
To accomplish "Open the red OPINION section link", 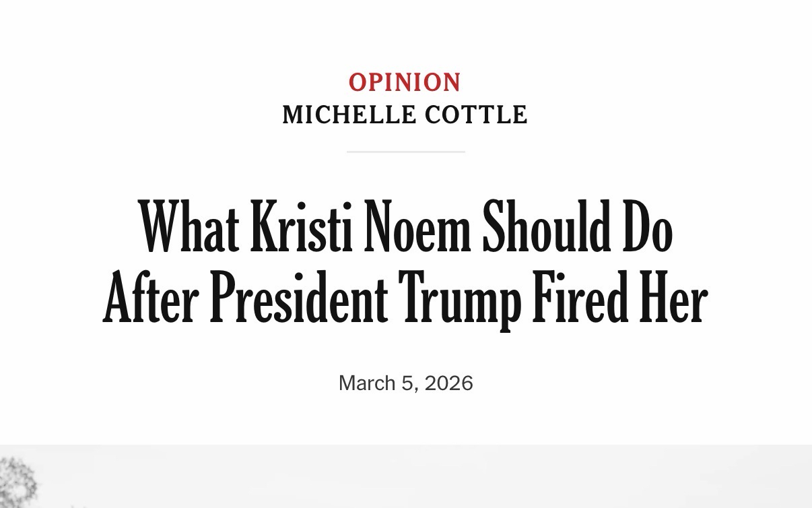I will click(x=405, y=82).
